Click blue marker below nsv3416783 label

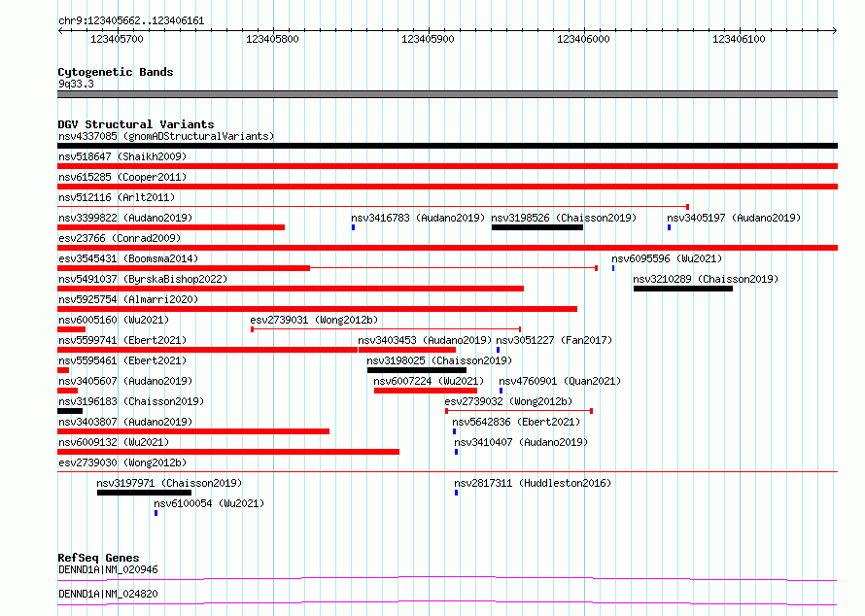pyautogui.click(x=353, y=227)
